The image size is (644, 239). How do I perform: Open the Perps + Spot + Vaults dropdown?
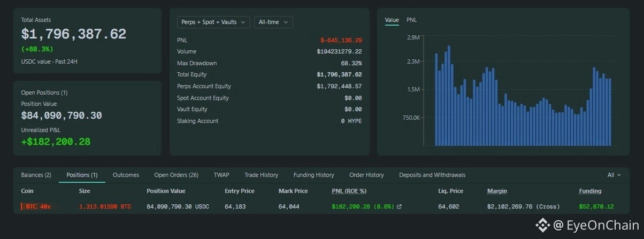[x=213, y=22]
